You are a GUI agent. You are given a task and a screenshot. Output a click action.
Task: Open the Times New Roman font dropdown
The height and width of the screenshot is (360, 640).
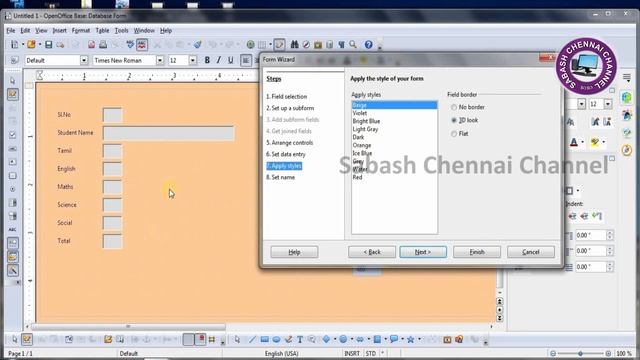160,60
